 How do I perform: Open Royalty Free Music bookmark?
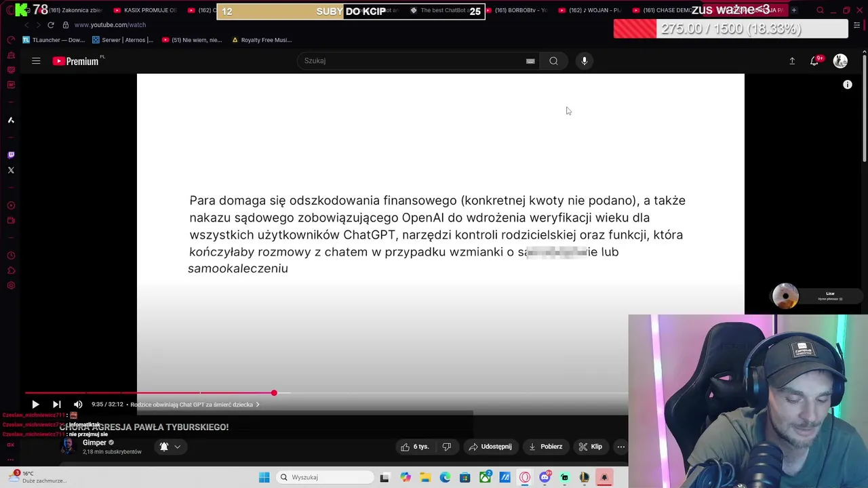coord(262,40)
